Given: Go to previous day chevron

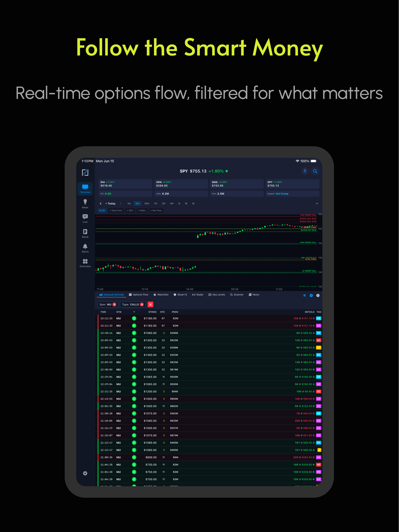Looking at the screenshot, I should pyautogui.click(x=101, y=203).
